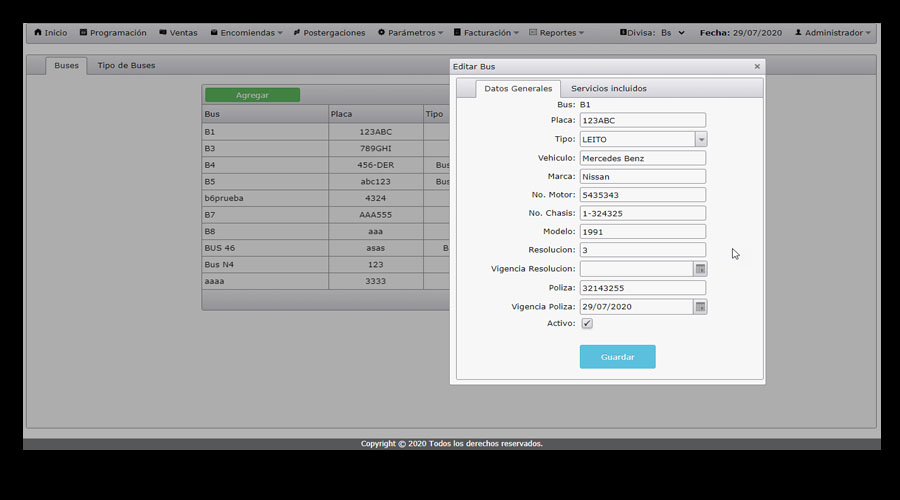This screenshot has width=900, height=500.
Task: Click the Fecha 29/07/2020 date display
Action: click(740, 33)
